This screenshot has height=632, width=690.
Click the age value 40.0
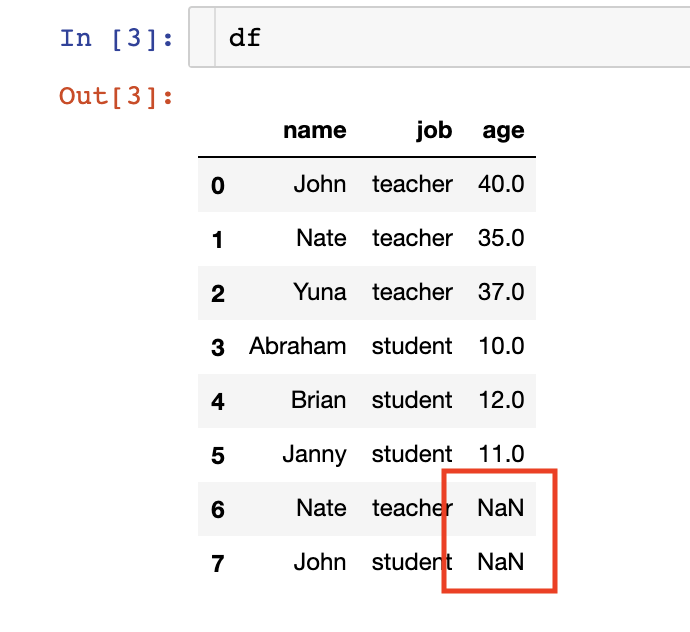point(501,184)
